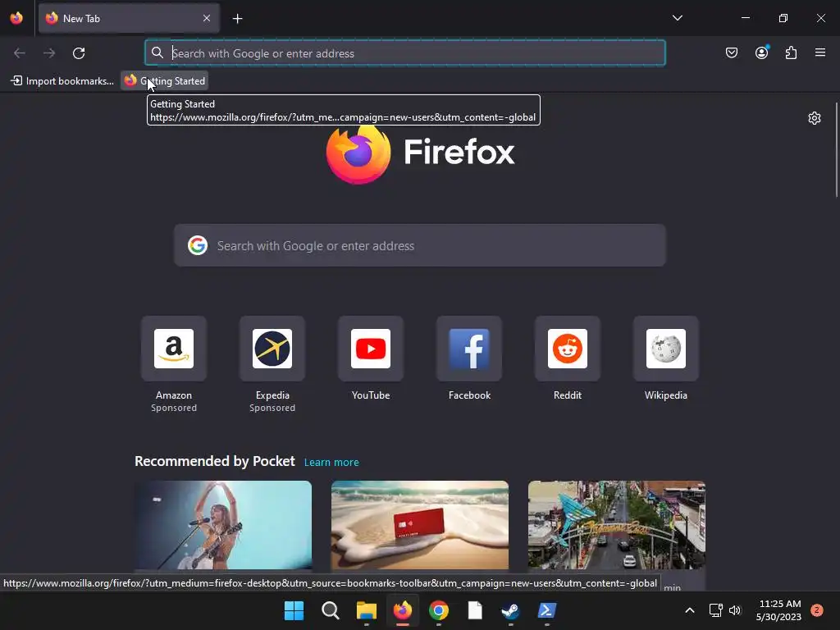Image resolution: width=840 pixels, height=630 pixels.
Task: Click the Firefox logo on page
Action: (x=420, y=153)
